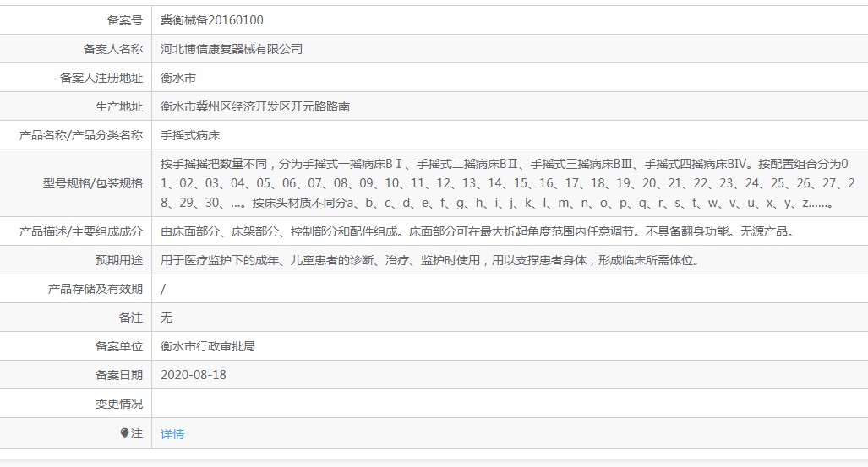Click the slash value for 产品存储及有效期
The width and height of the screenshot is (868, 467).
pyautogui.click(x=163, y=290)
